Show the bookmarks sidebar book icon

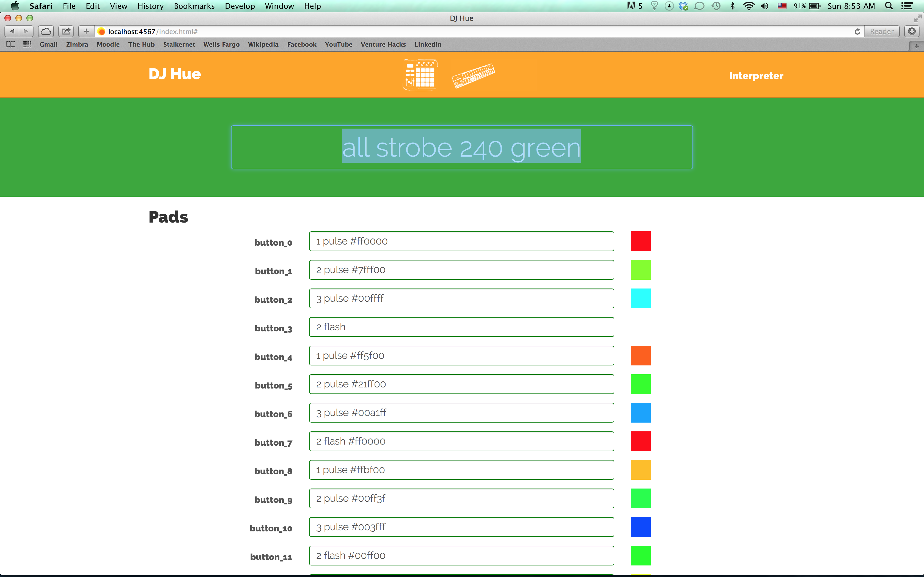pos(11,44)
